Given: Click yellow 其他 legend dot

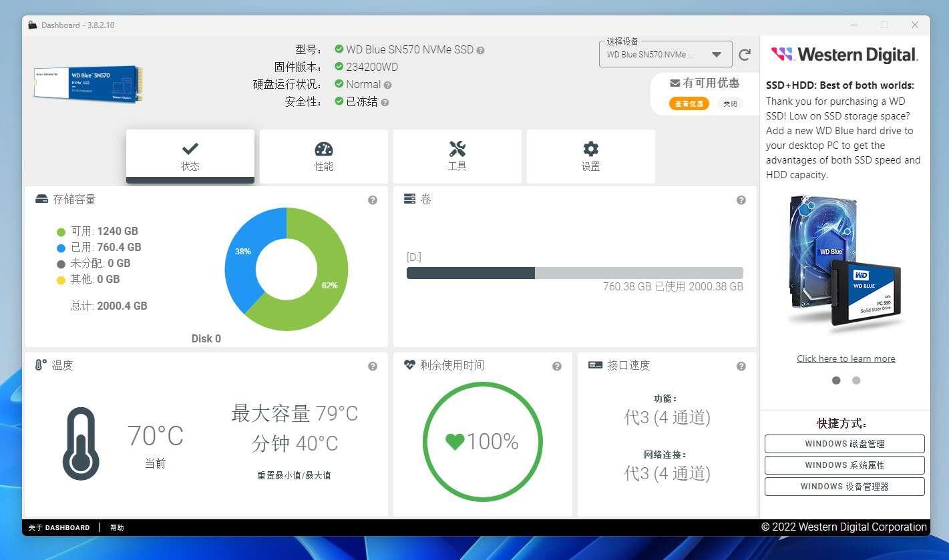Looking at the screenshot, I should point(61,280).
